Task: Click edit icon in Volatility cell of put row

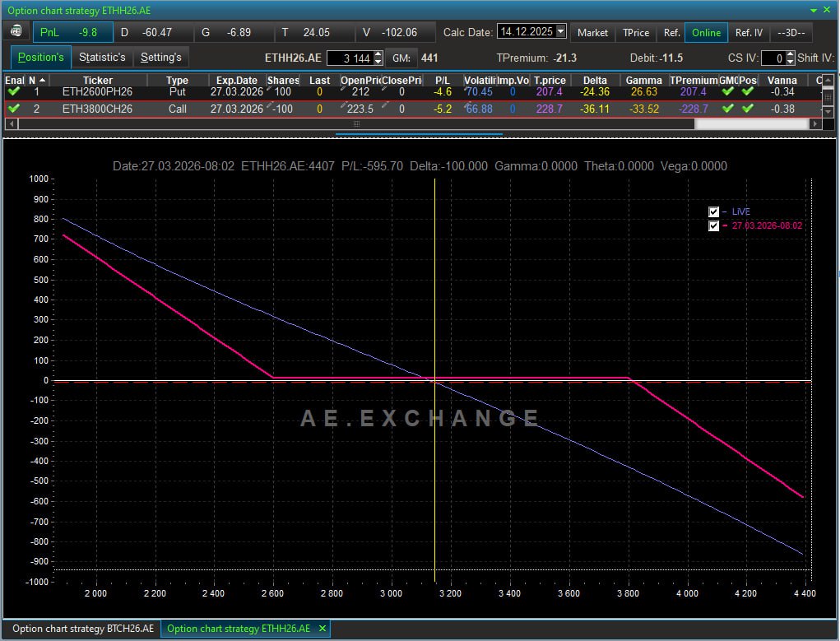Action: coord(466,89)
